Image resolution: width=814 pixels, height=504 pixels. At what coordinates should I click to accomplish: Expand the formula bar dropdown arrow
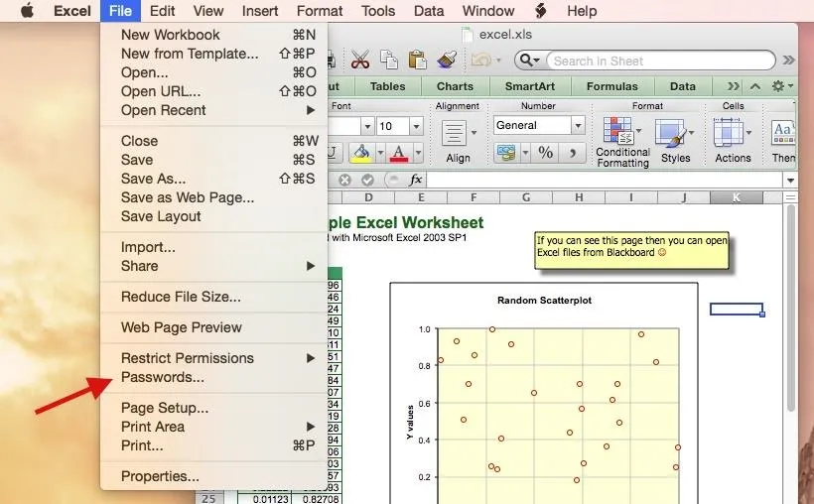(x=790, y=181)
